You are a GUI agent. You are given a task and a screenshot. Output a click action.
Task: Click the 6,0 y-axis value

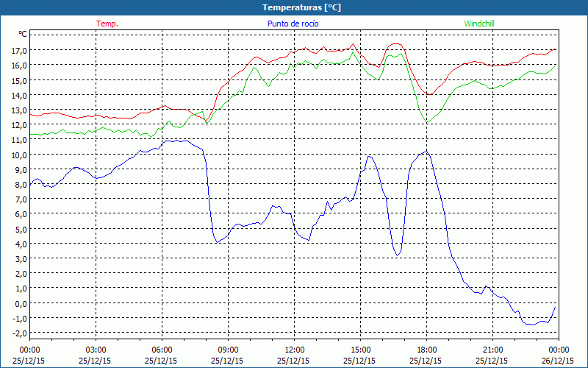[22, 214]
